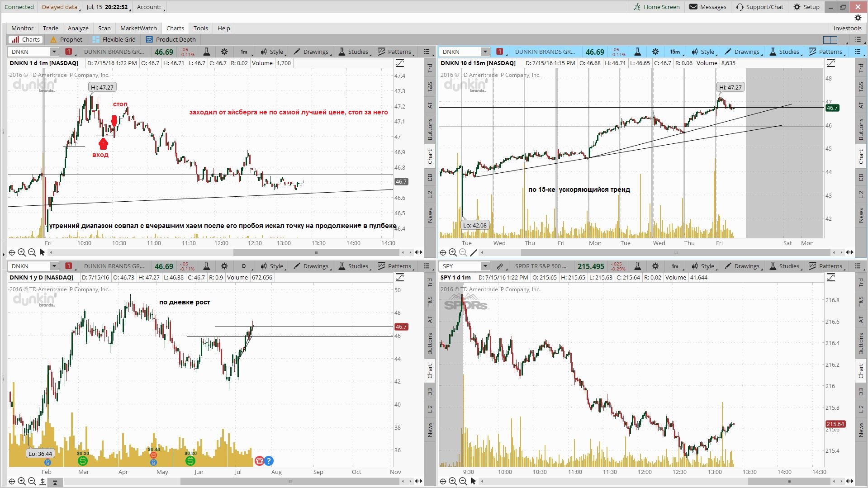
Task: Open Support/Chat
Action: [x=760, y=7]
